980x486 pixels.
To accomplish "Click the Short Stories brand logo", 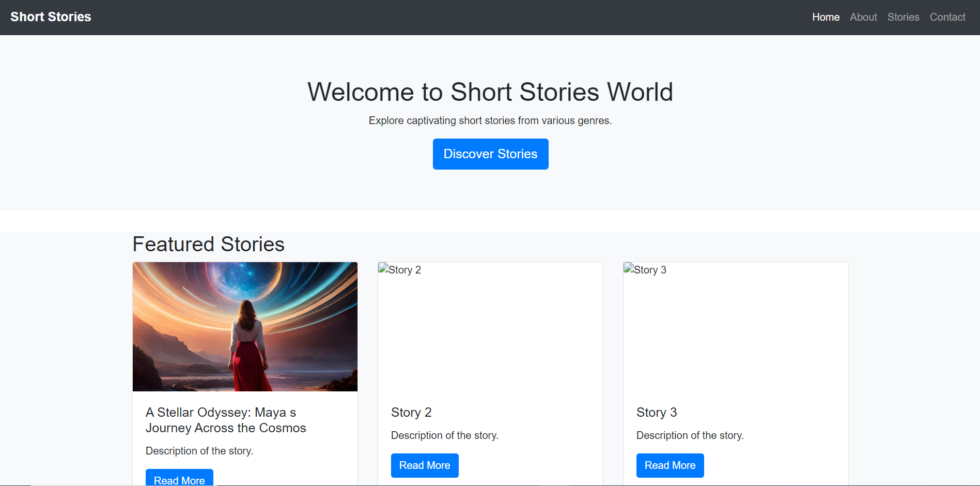I will pos(50,17).
